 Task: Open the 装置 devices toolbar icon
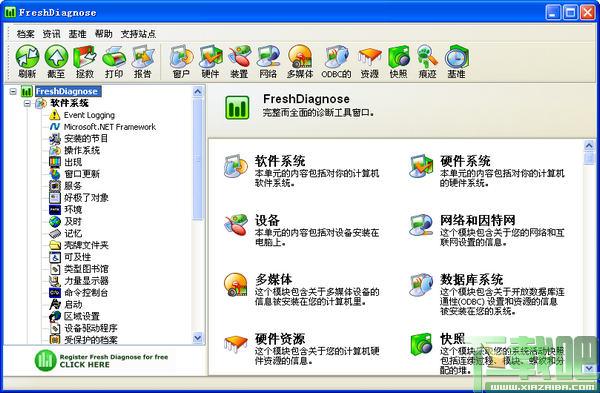[x=240, y=62]
